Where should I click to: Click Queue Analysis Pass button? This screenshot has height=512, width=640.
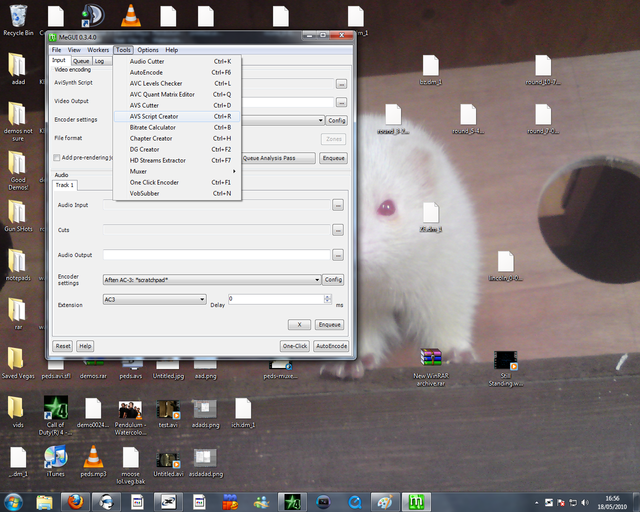[279, 158]
